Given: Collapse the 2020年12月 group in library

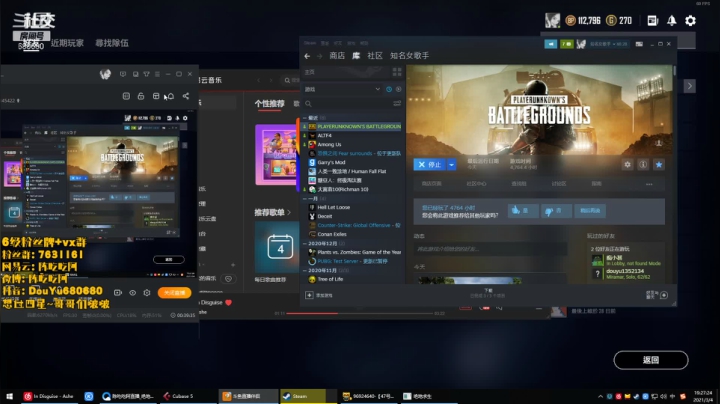Looking at the screenshot, I should 304,243.
